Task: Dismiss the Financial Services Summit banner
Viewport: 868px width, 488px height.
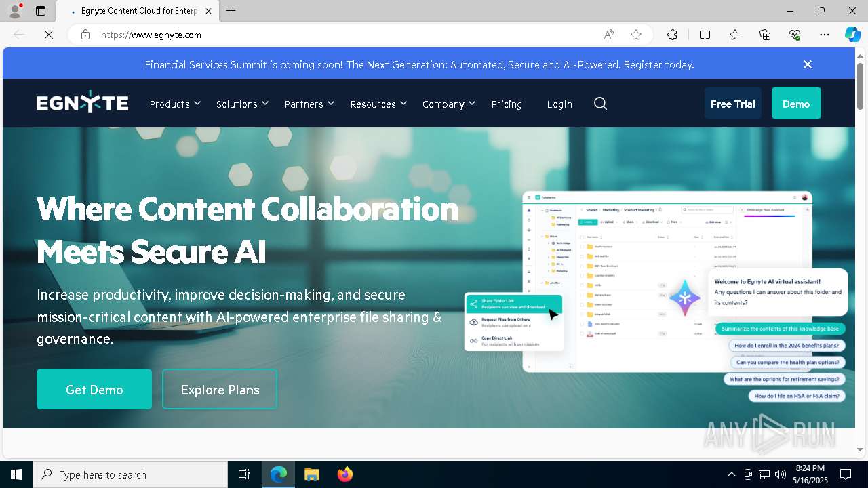Action: [807, 64]
